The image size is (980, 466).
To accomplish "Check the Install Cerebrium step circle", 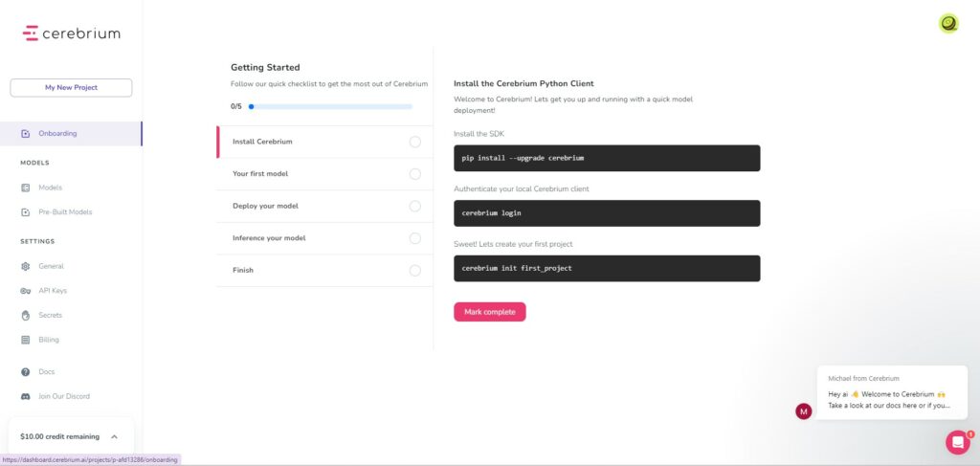I will (415, 142).
